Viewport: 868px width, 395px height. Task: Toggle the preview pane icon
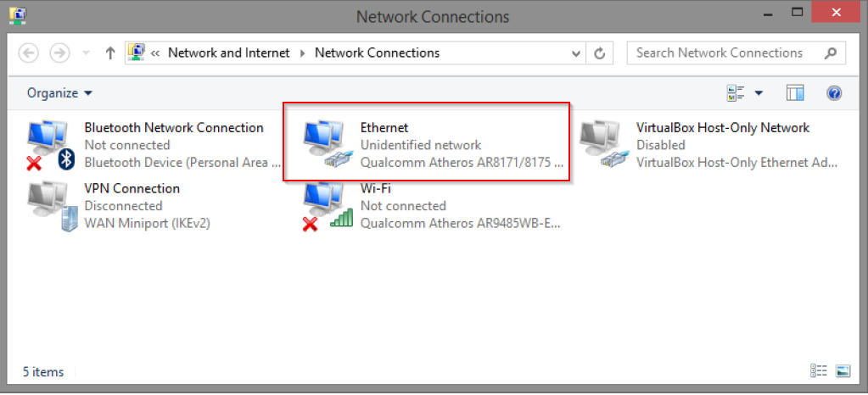coord(795,93)
